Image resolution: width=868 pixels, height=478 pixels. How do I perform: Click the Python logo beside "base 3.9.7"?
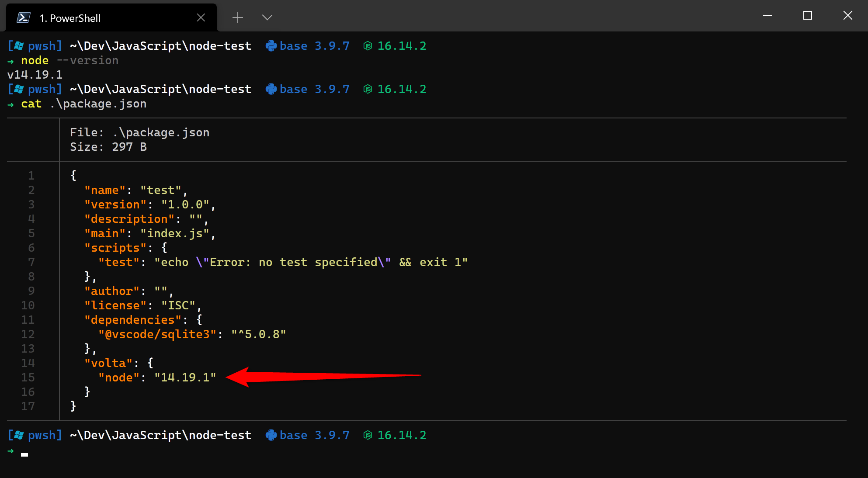(271, 45)
